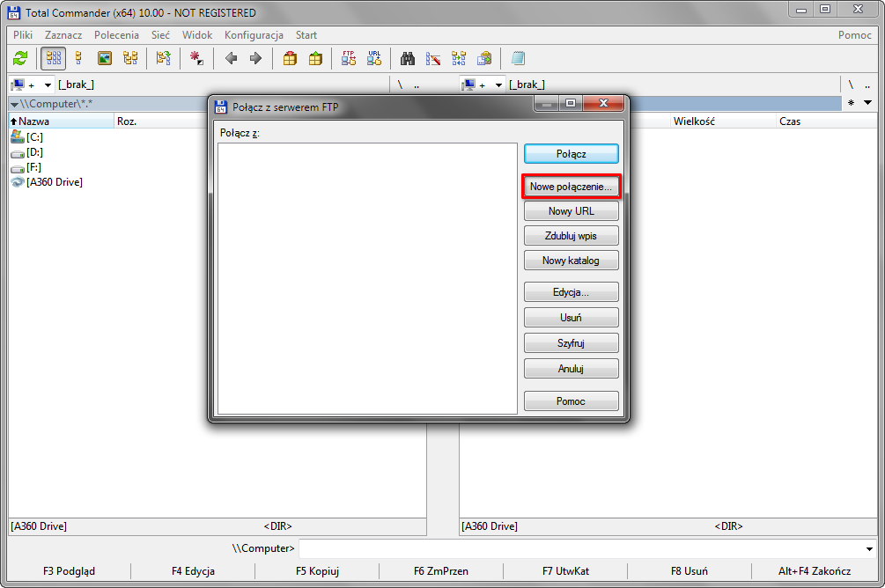Click the F4 Edycja function button
This screenshot has height=588, width=885.
(x=193, y=571)
